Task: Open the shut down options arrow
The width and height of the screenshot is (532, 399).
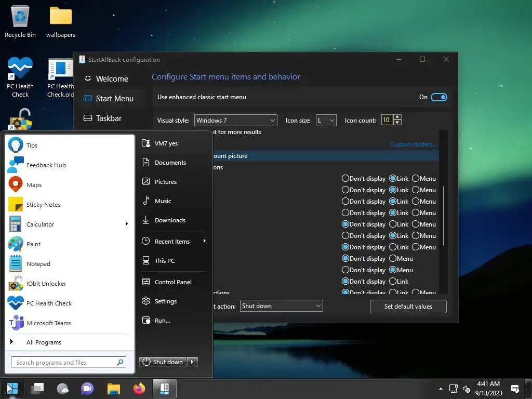Action: [x=192, y=362]
